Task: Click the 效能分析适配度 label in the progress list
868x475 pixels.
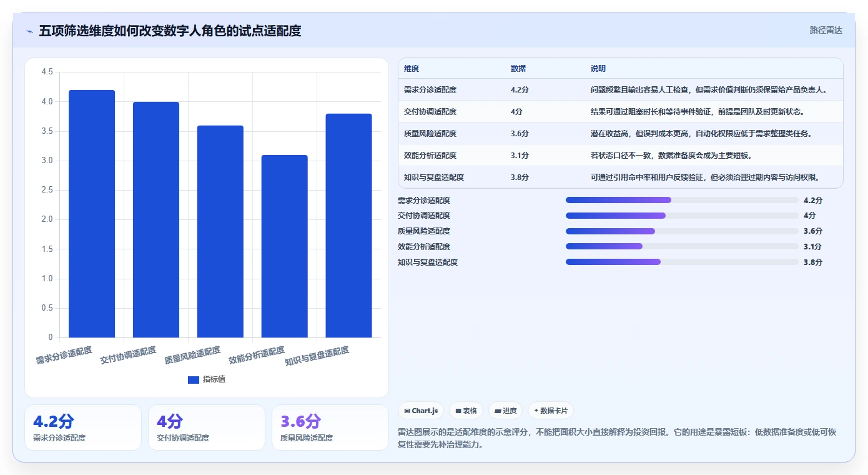Action: pos(424,247)
